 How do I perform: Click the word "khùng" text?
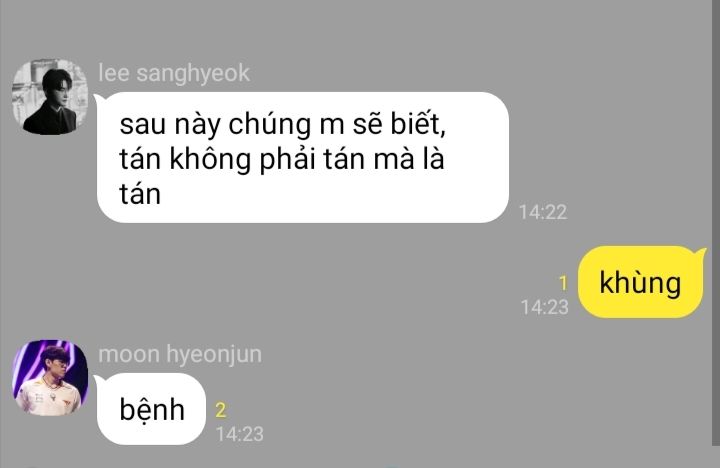[640, 282]
